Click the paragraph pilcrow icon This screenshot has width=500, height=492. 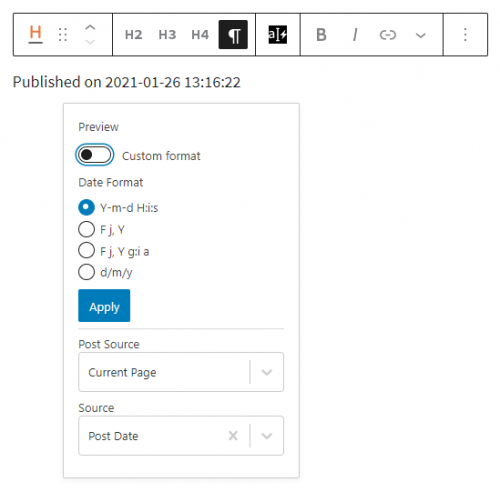[233, 35]
